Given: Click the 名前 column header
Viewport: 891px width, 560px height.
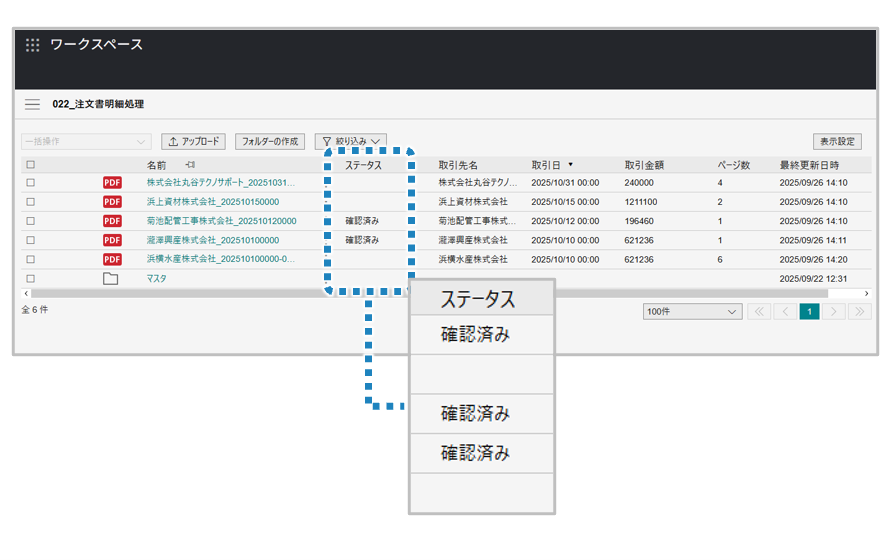Looking at the screenshot, I should [156, 165].
